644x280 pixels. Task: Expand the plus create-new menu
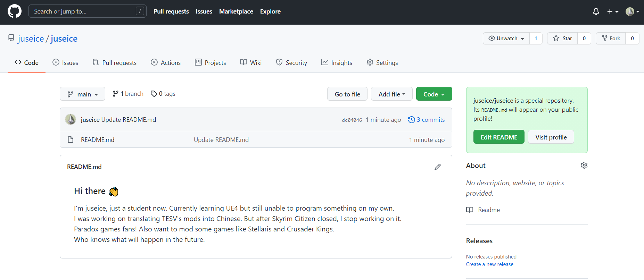tap(613, 11)
